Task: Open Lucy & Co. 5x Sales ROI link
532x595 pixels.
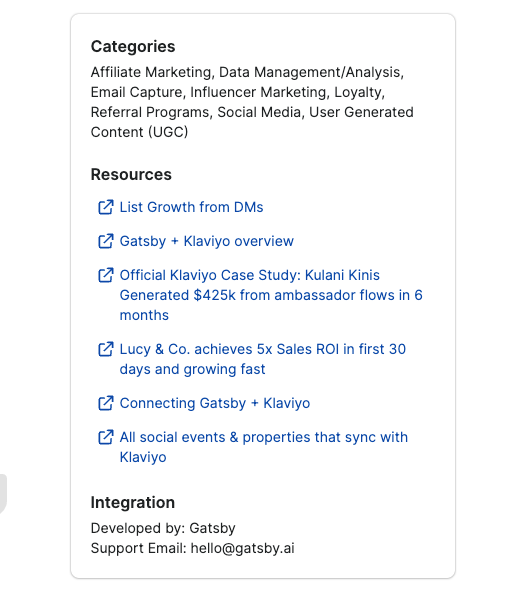Action: click(x=263, y=359)
